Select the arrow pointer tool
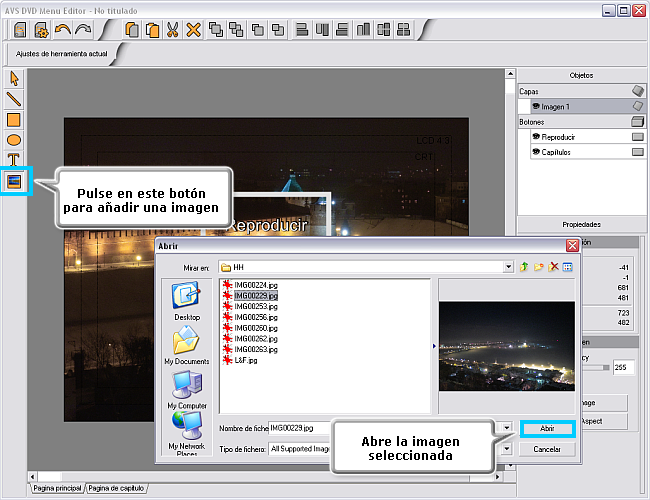Screen dimensions: 650x500 [14, 79]
